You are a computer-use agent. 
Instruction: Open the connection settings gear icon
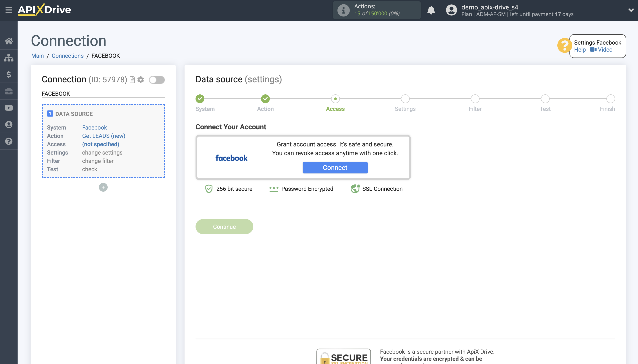point(141,79)
